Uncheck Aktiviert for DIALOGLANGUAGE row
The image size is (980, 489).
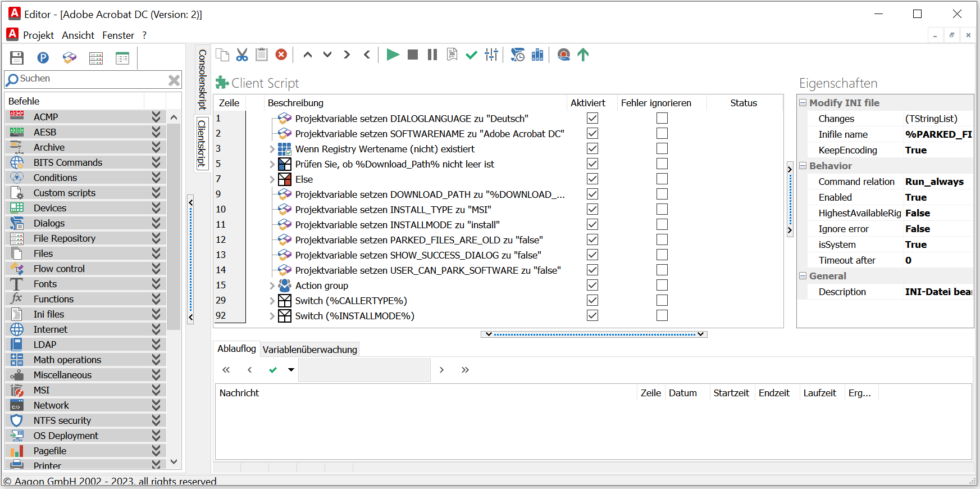592,119
